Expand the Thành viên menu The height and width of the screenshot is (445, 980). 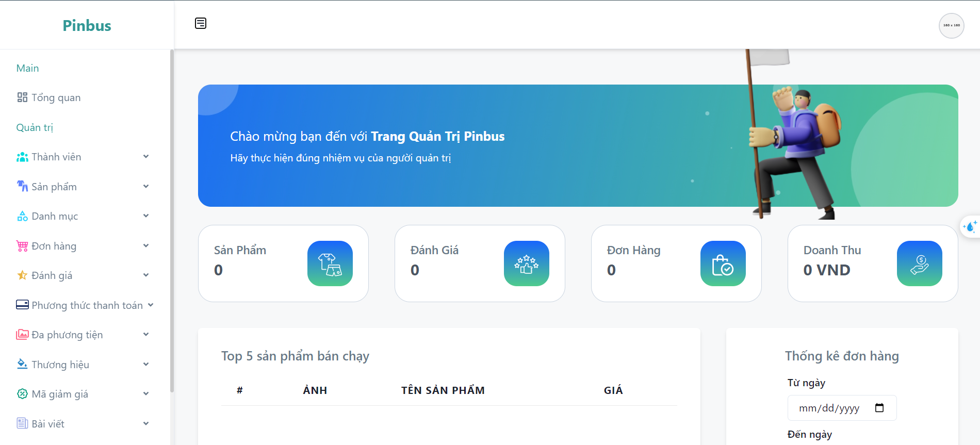(x=146, y=157)
